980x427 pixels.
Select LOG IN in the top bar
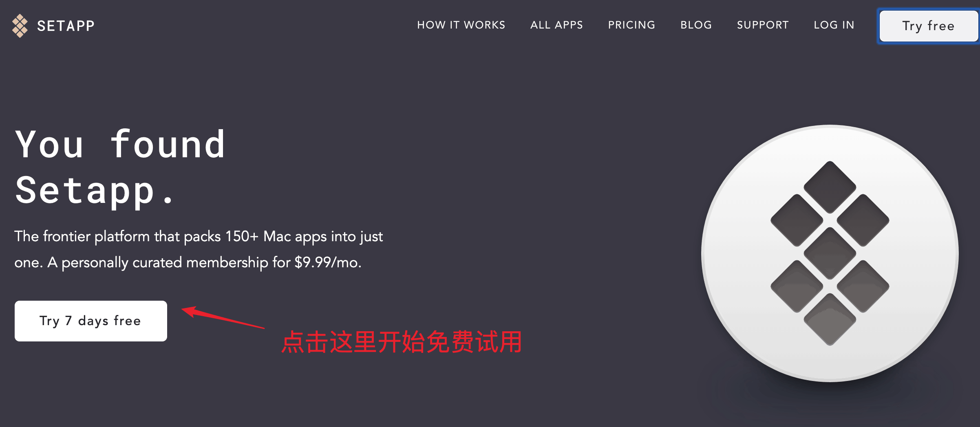(x=834, y=25)
